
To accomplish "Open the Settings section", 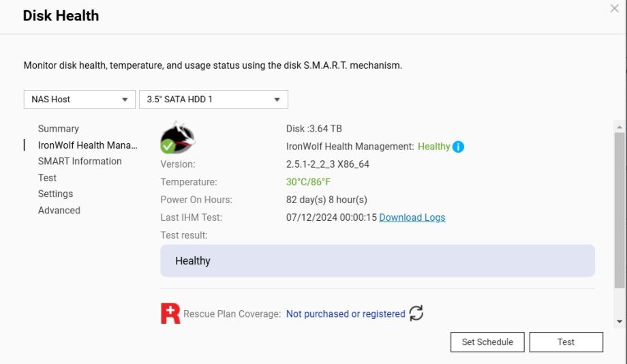I will 55,194.
